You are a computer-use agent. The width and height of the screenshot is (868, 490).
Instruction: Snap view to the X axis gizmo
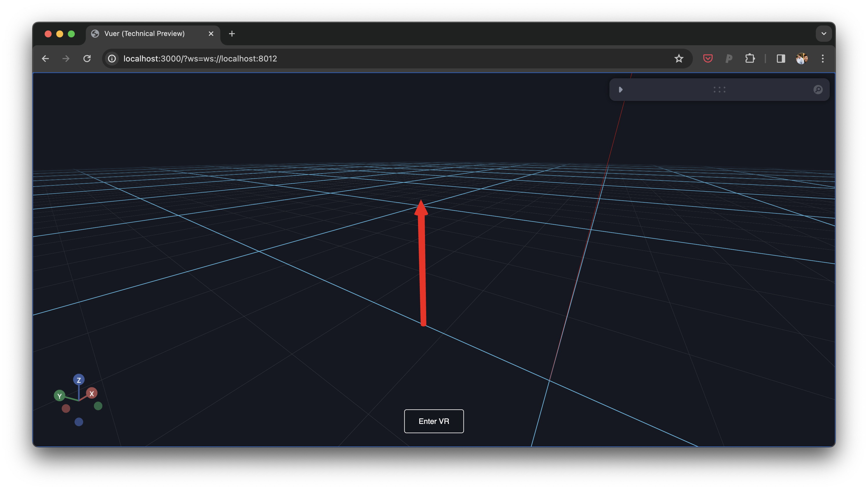pos(92,393)
